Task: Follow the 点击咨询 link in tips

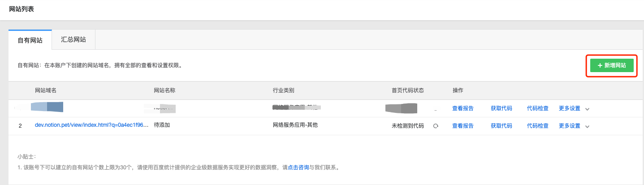Action: pos(298,168)
